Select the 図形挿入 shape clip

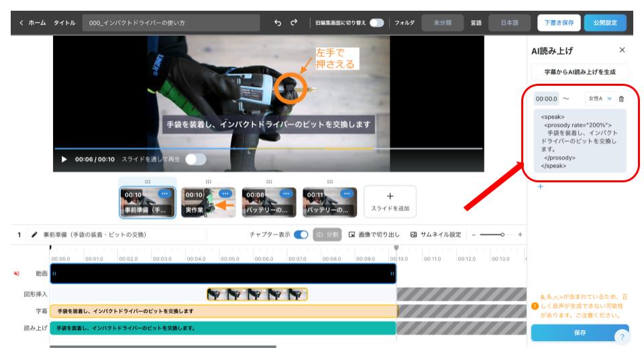tap(257, 294)
